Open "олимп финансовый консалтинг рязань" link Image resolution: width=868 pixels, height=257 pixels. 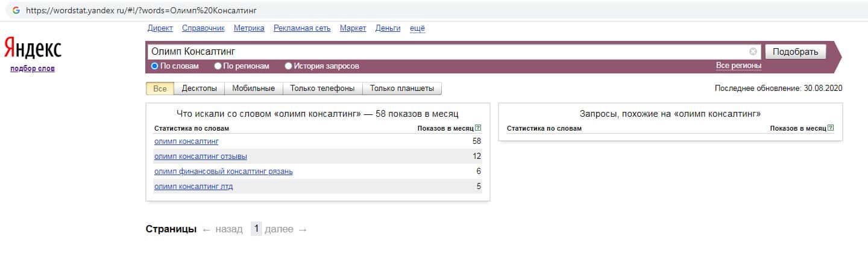coord(224,172)
